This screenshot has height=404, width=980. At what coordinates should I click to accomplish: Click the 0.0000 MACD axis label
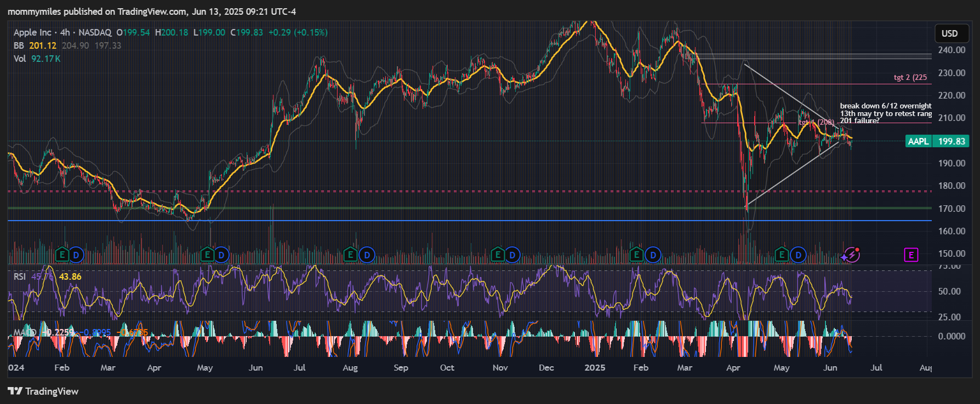tap(952, 336)
